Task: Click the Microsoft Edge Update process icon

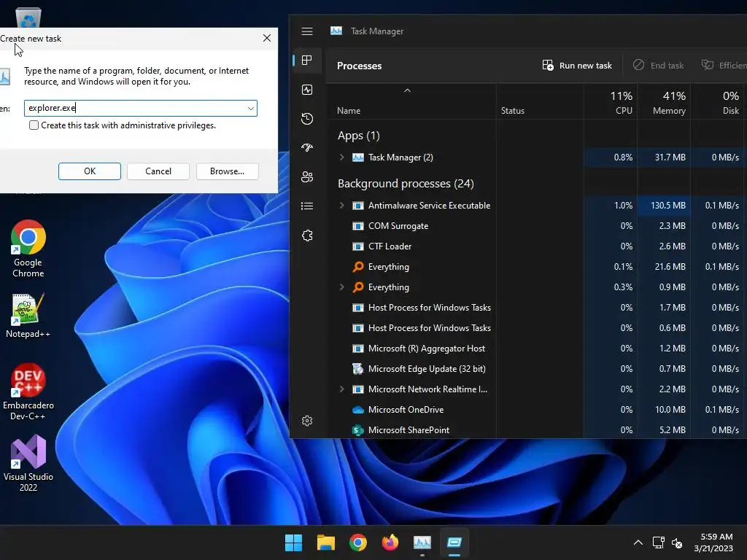Action: (x=357, y=368)
